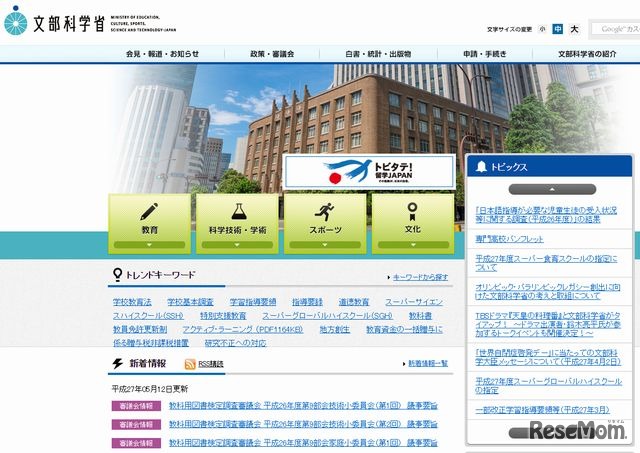Open the キーワードから探す link
This screenshot has height=453, width=640.
point(420,278)
